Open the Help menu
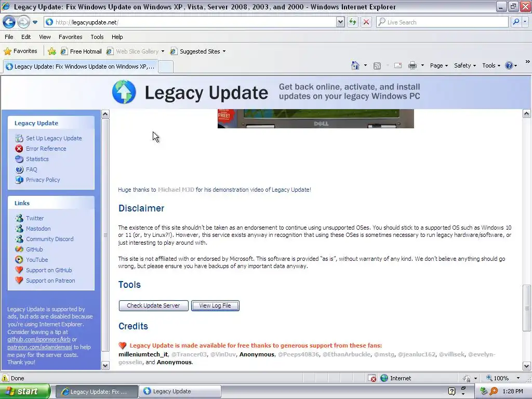The image size is (532, 399). click(x=117, y=37)
